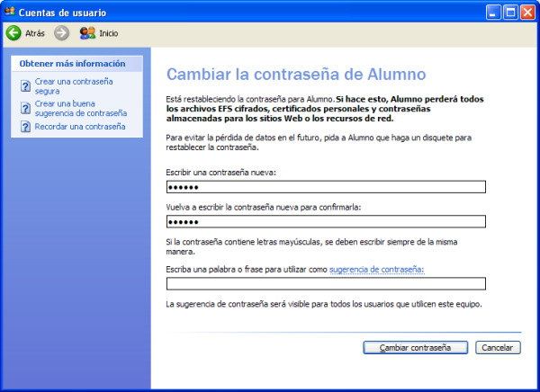Click help icon beside Crear una buena sugerencia
The image size is (540, 392).
tap(26, 108)
